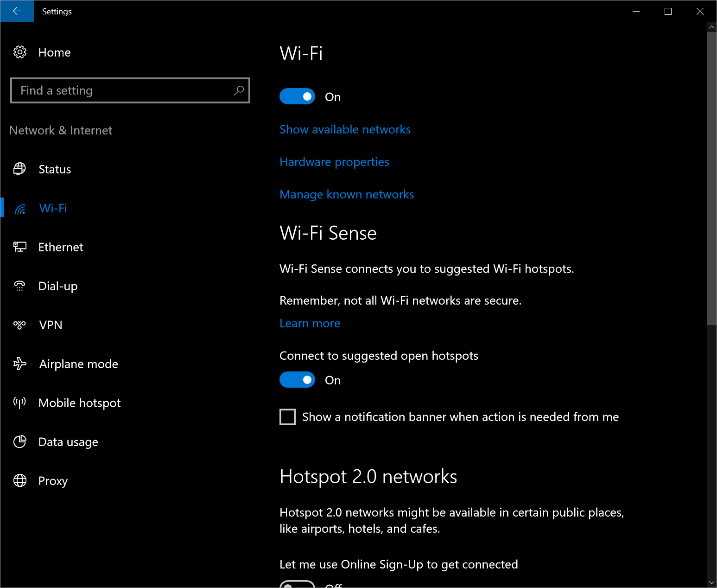Screen dimensions: 717x588
Task: Select the Dial-up phone icon
Action: pos(19,286)
